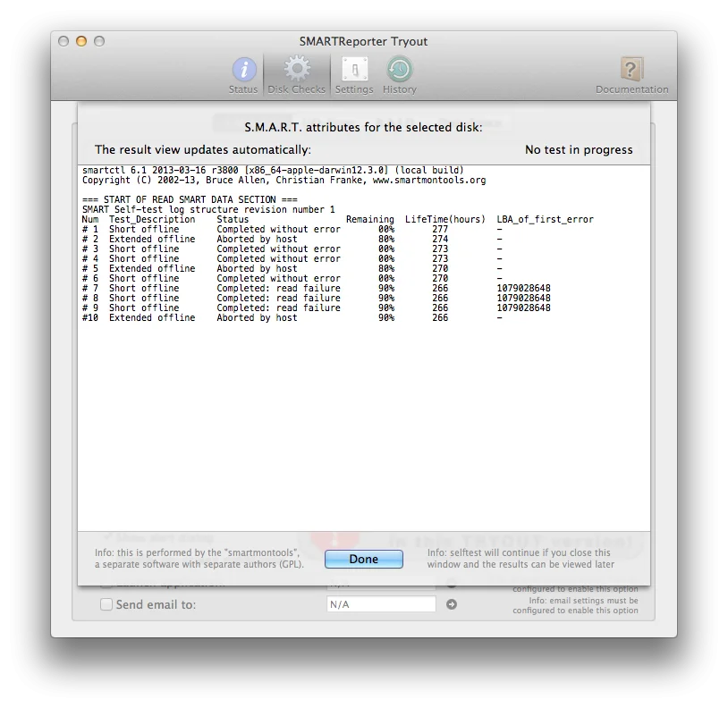Click the Status toolbar label
This screenshot has width=728, height=708.
[243, 89]
